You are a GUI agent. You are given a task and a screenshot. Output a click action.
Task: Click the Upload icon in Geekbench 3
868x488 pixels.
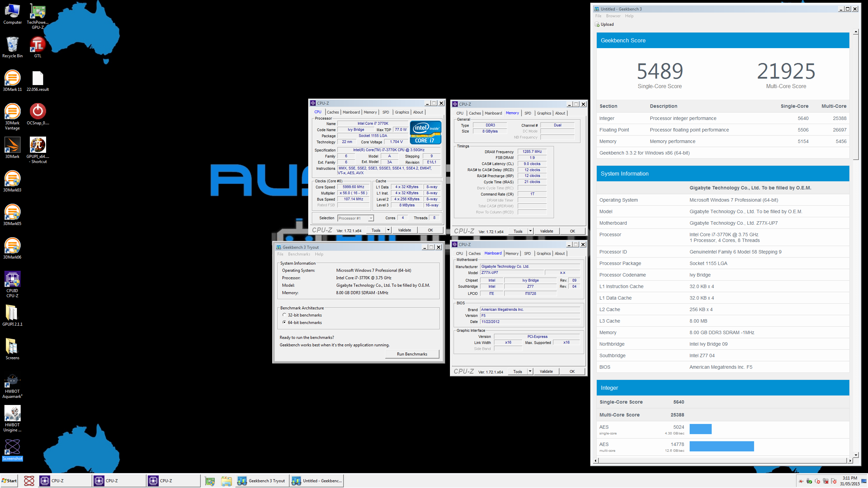coord(597,24)
